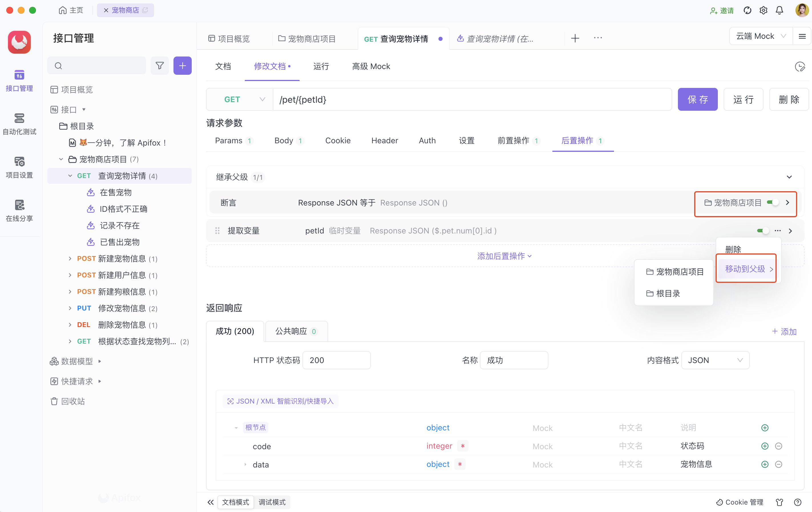Screen dimensions: 812x512
Task: Click the sync refresh icon
Action: pos(747,10)
